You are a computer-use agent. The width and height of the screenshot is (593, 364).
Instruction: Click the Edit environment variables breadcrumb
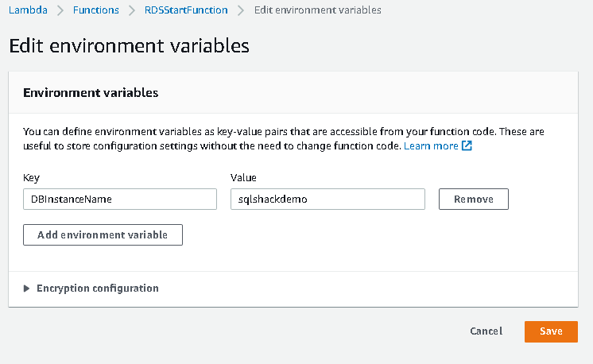317,10
